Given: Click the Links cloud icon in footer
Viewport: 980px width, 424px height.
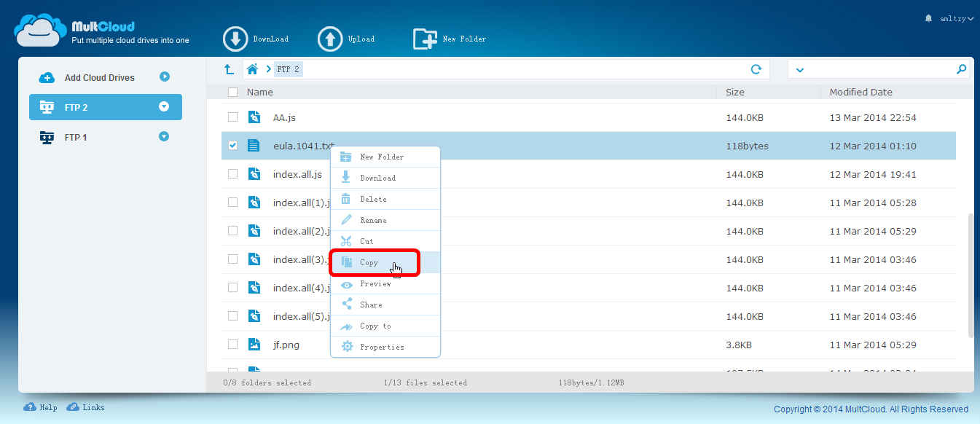Looking at the screenshot, I should (73, 407).
